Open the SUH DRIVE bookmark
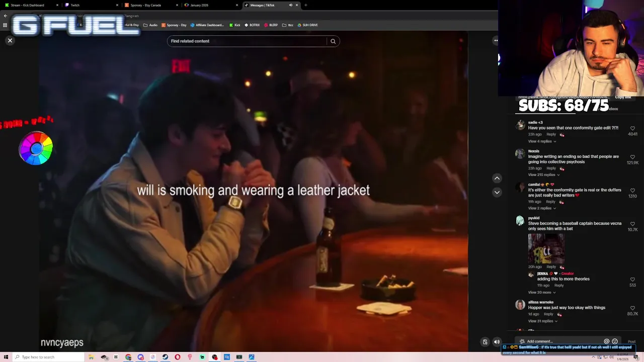 pyautogui.click(x=307, y=25)
